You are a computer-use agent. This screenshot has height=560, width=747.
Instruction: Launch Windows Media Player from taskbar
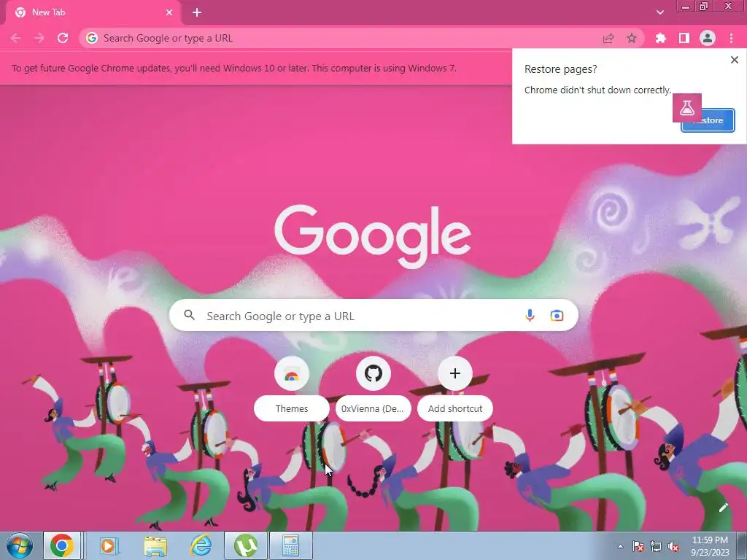[x=109, y=545]
